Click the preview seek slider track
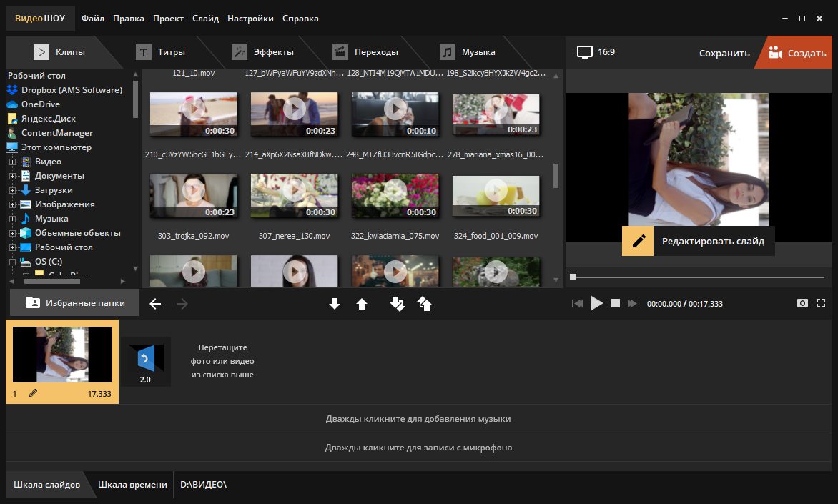 pos(698,277)
